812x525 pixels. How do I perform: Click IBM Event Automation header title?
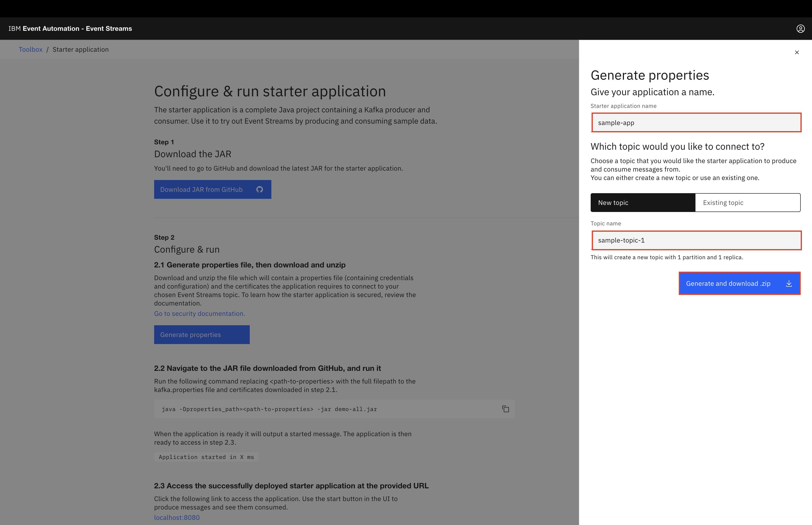point(70,29)
